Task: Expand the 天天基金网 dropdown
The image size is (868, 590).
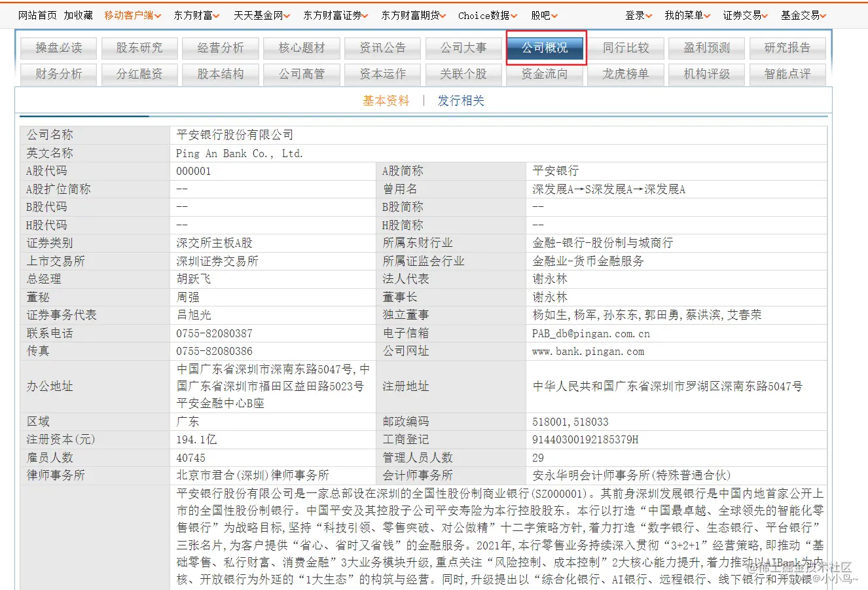Action: point(262,15)
